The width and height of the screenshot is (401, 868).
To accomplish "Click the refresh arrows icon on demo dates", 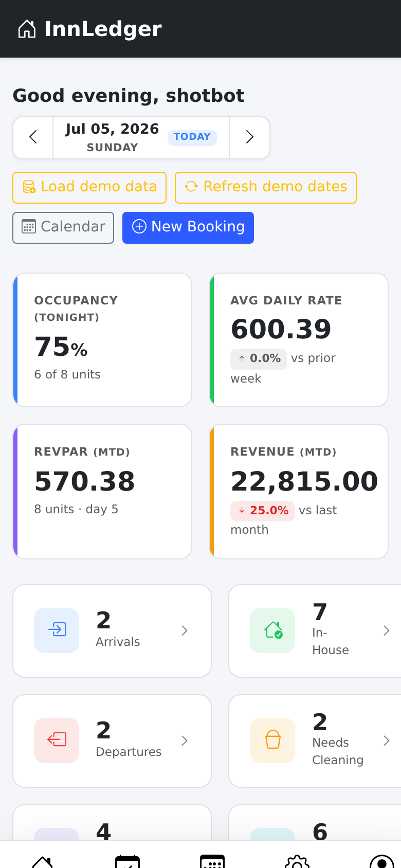I will pos(191,187).
